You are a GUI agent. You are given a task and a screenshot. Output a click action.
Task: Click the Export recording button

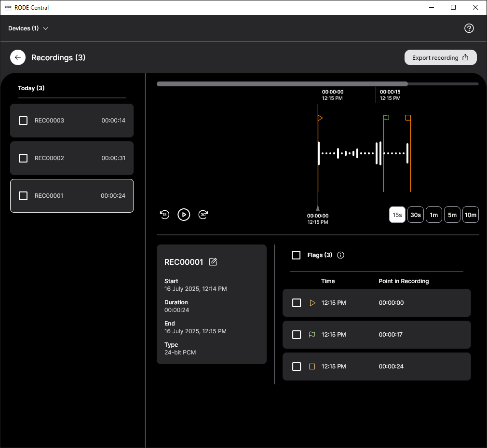click(440, 57)
